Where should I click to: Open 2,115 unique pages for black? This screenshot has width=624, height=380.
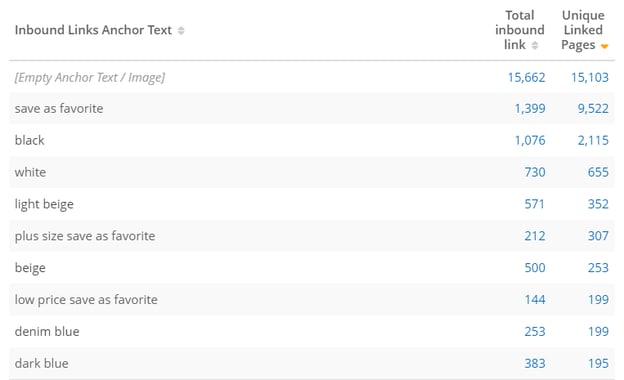(x=593, y=140)
